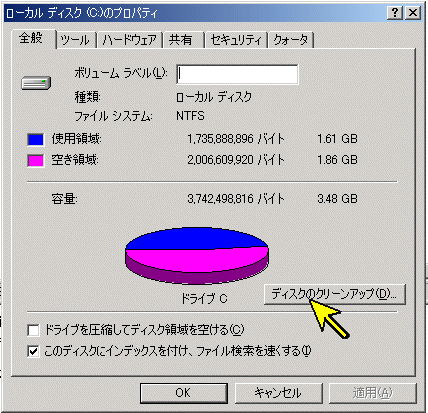Close the Local Disk properties dialog
The height and width of the screenshot is (413, 428).
pos(413,13)
